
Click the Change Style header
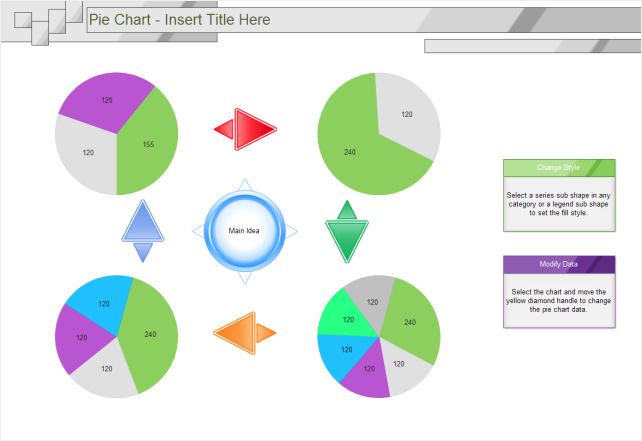(559, 168)
